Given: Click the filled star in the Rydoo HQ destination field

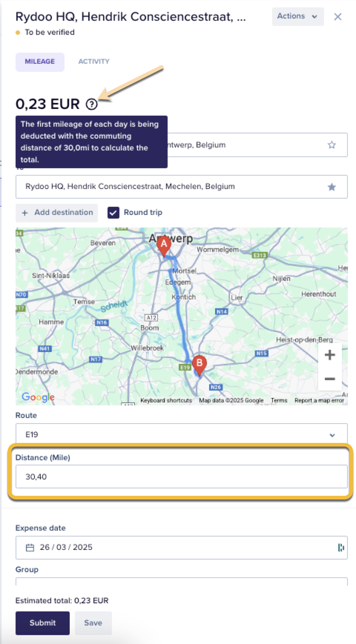Looking at the screenshot, I should [332, 187].
